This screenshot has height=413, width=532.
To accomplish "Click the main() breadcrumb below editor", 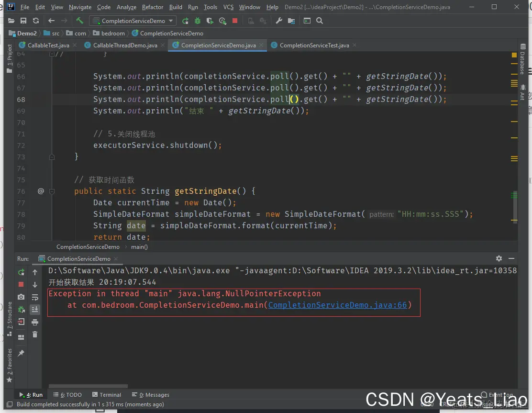I will 139,247.
